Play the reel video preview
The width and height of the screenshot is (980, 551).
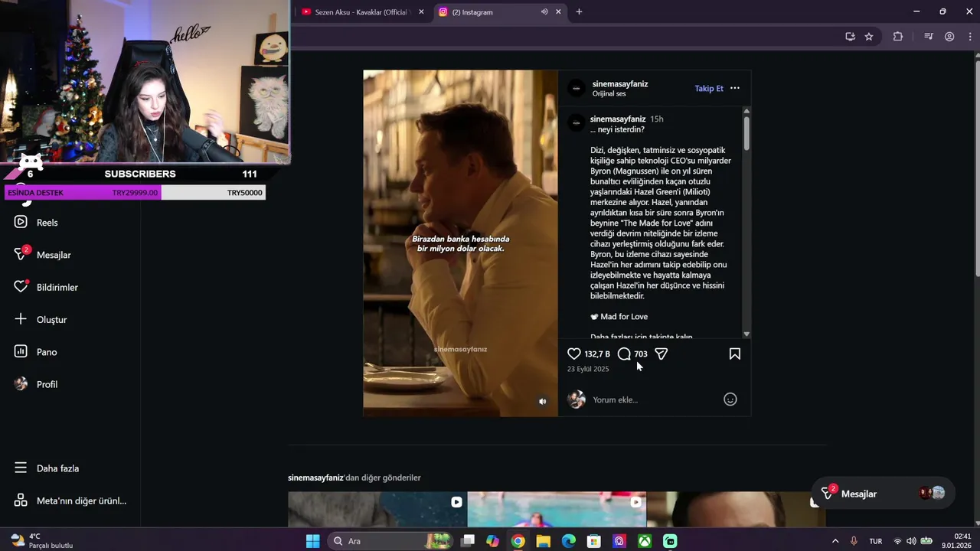460,243
